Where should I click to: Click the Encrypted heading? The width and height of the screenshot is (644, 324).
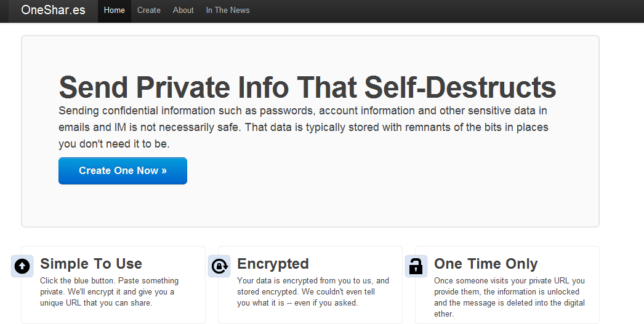273,264
